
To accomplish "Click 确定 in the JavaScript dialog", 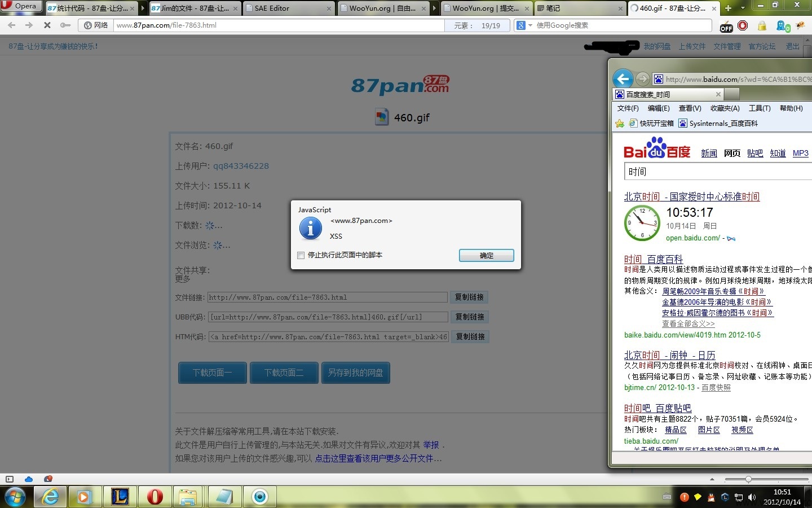I will tap(486, 256).
